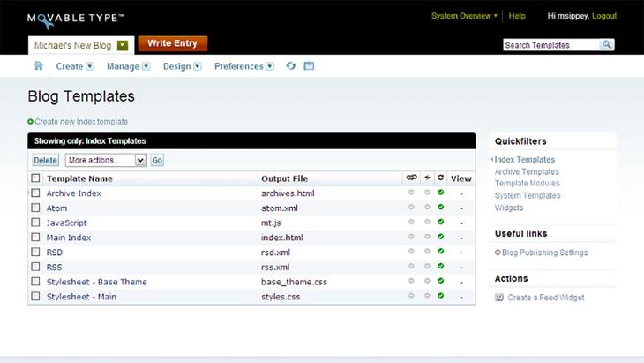Check the Stylesheet - Main checkbox
644x363 pixels.
click(35, 297)
